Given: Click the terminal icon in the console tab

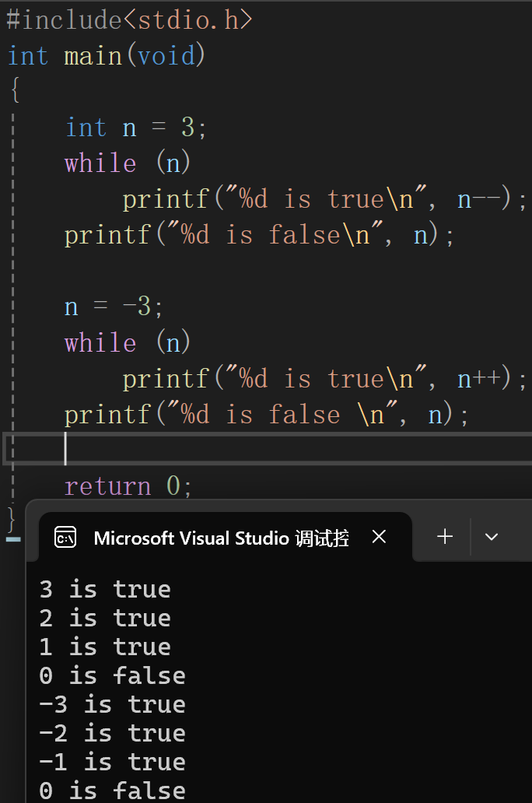Looking at the screenshot, I should click(x=65, y=537).
